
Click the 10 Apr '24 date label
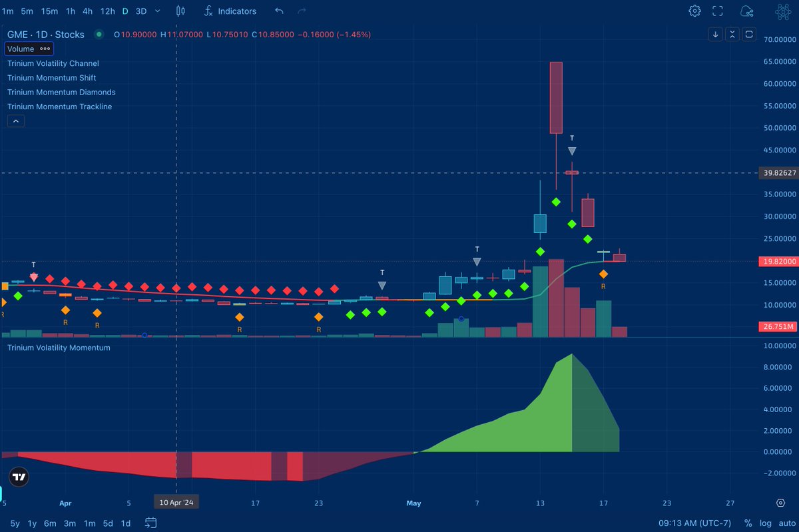(x=176, y=503)
